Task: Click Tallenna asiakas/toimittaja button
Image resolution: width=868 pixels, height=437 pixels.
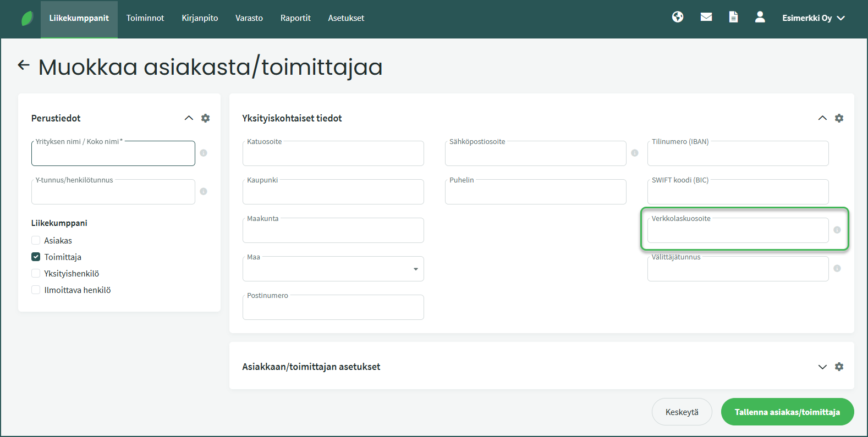Action: (x=787, y=412)
